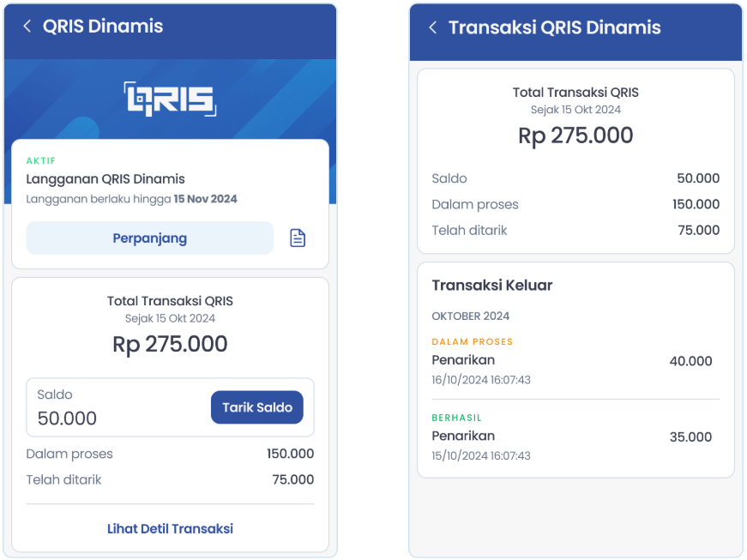This screenshot has width=747, height=560.
Task: Tap Rp 275.000 total on right screen
Action: pos(575,135)
